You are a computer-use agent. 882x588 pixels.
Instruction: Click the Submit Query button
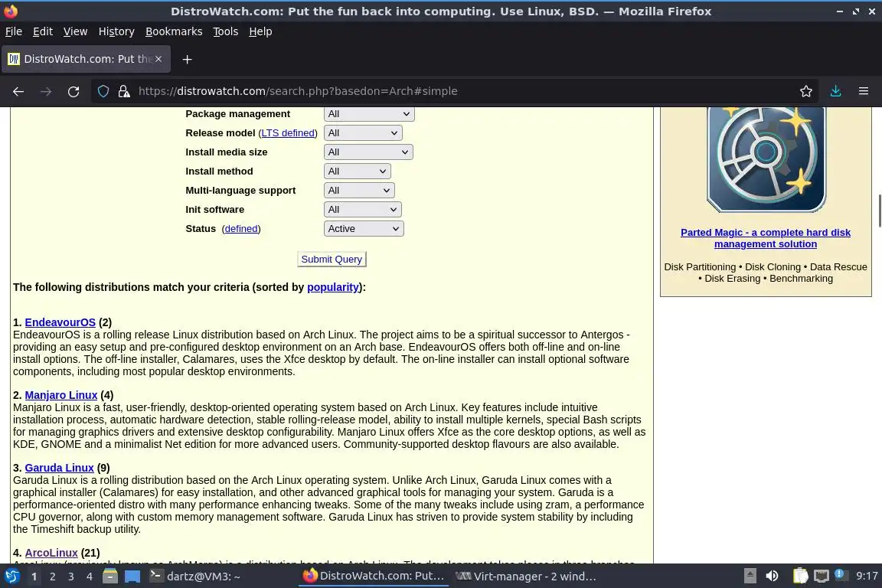point(332,259)
